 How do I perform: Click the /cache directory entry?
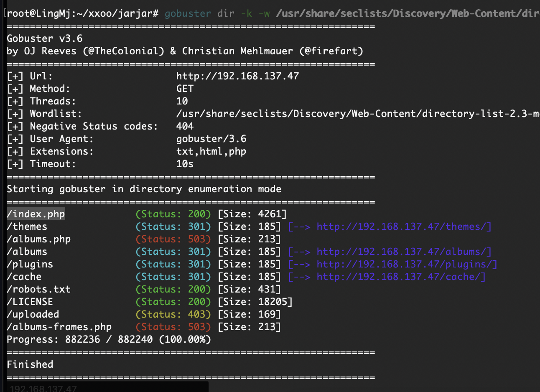(24, 277)
